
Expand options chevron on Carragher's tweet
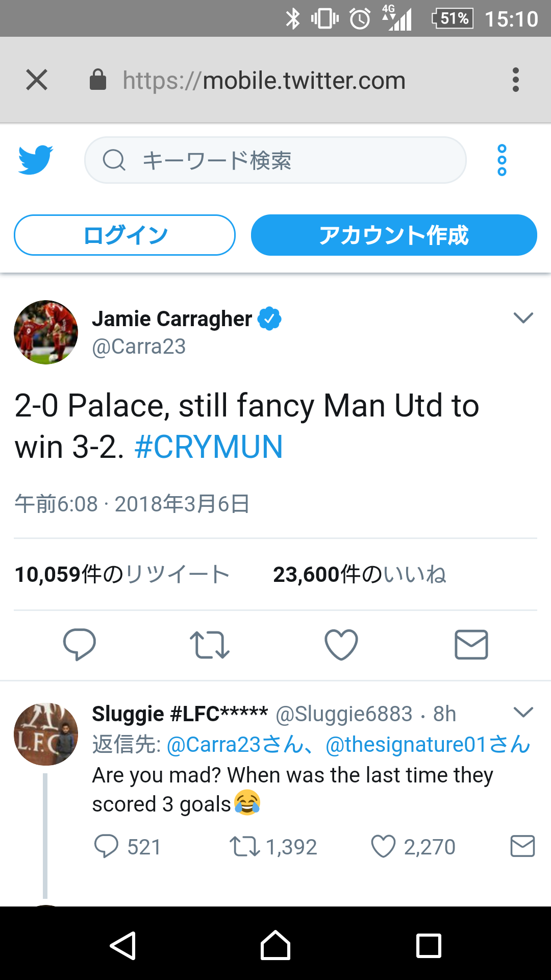(523, 317)
